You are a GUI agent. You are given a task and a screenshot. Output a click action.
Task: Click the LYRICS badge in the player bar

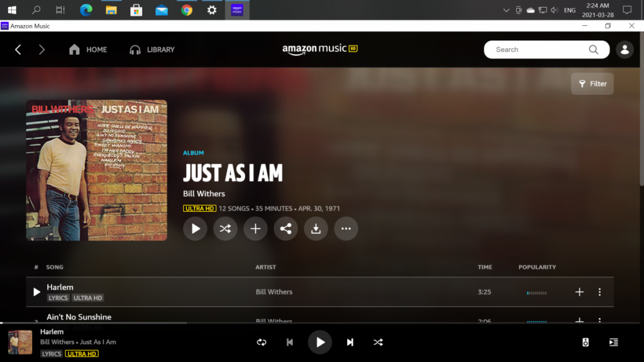[x=52, y=354]
